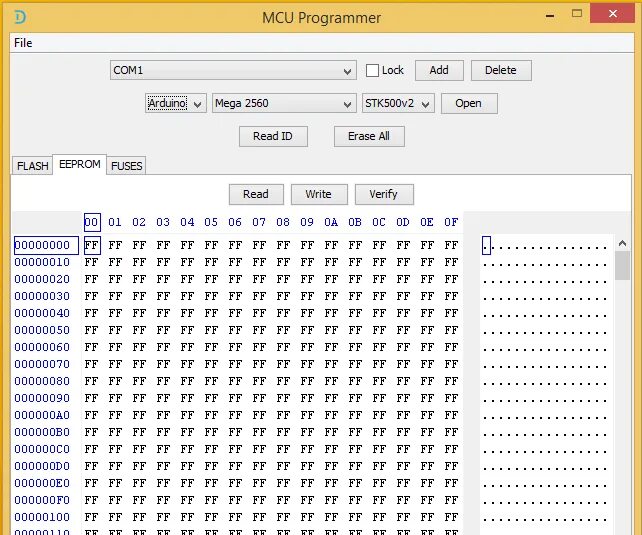The width and height of the screenshot is (642, 535).
Task: Select first ASCII character in row 00000000
Action: click(x=486, y=246)
